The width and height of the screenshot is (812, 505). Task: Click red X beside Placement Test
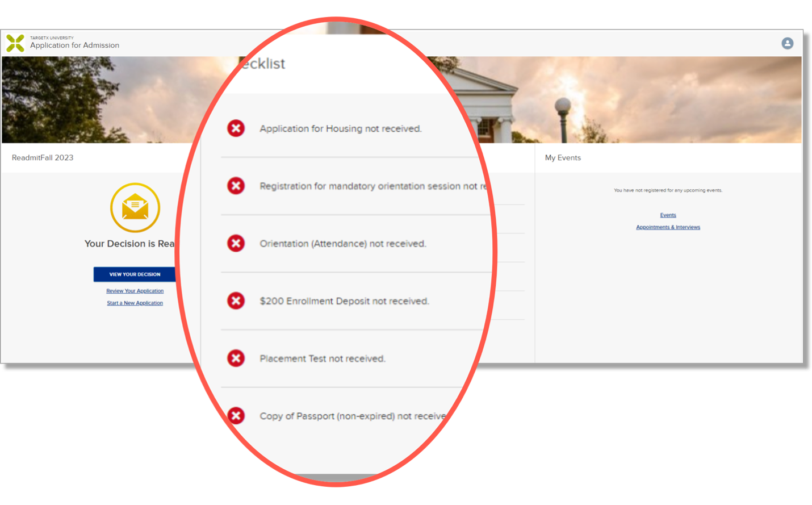click(236, 358)
